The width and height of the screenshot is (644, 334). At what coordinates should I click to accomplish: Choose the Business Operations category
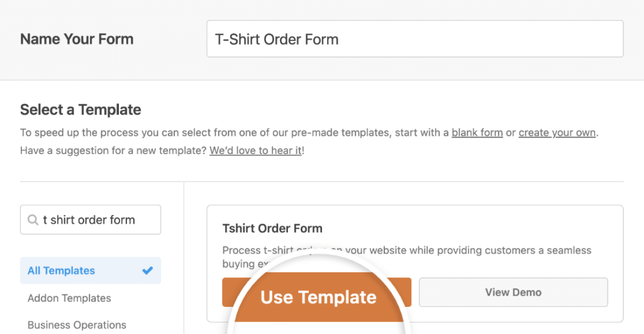tap(77, 325)
